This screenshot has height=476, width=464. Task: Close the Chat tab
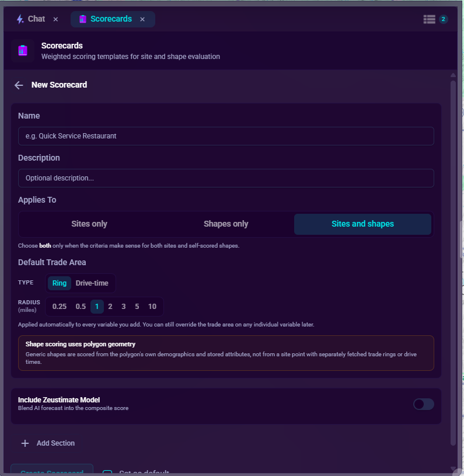click(x=55, y=19)
